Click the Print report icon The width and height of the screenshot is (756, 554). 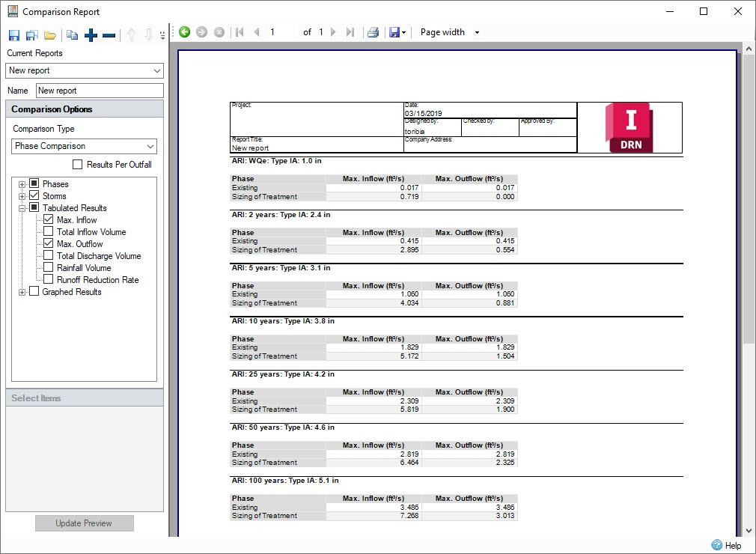click(x=373, y=32)
